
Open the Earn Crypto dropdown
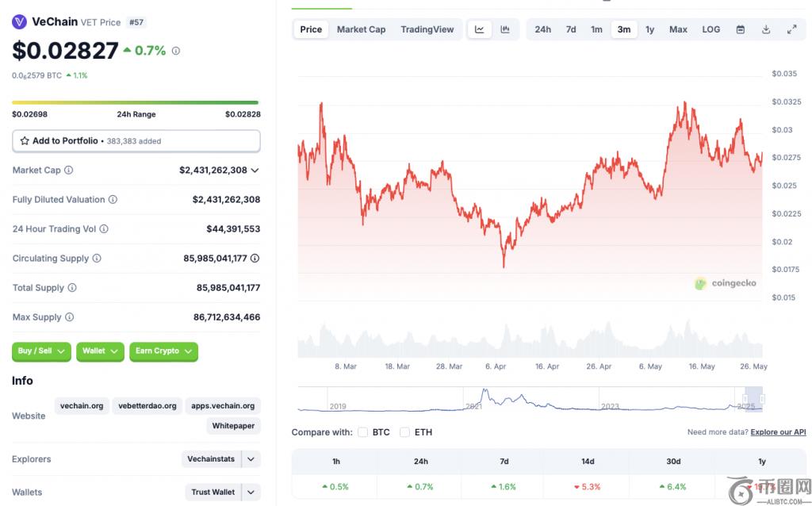(x=163, y=351)
